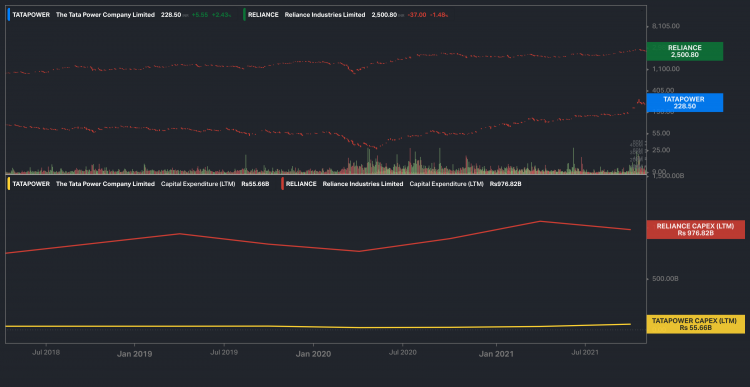
Task: Click the Jan 2019 time axis label
Action: [x=134, y=354]
